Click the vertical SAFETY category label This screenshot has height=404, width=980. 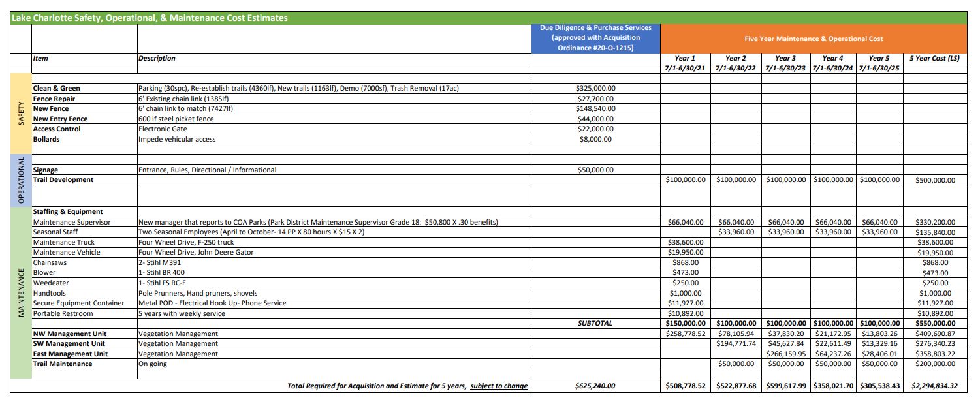pyautogui.click(x=22, y=114)
